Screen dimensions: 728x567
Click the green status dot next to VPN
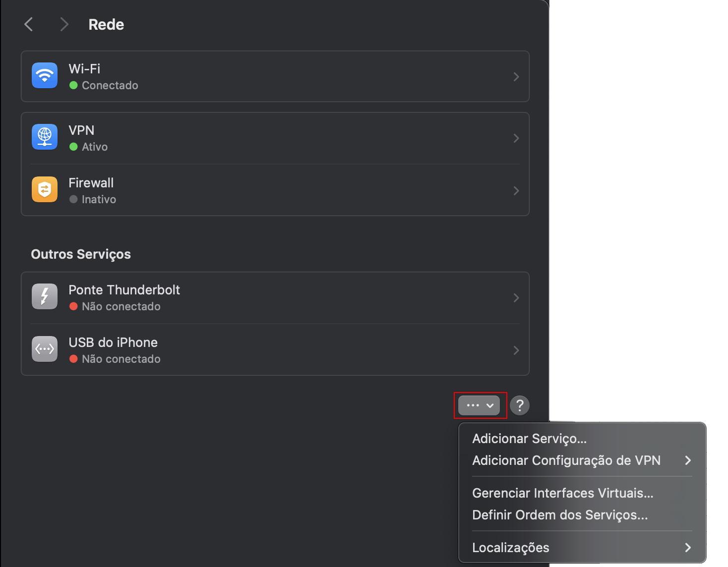(x=74, y=147)
